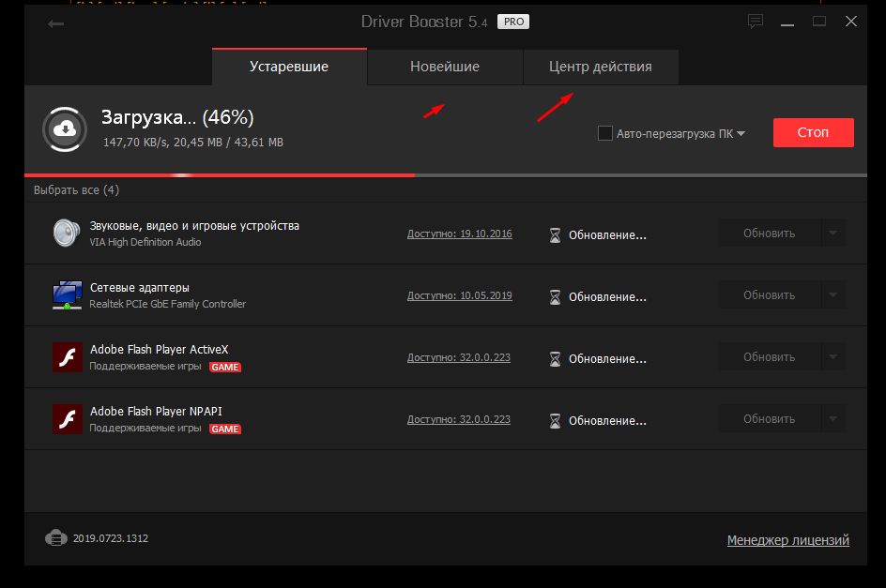886x588 pixels.
Task: Click Обновить for Adobe Flash Player ActiveX
Action: click(769, 357)
